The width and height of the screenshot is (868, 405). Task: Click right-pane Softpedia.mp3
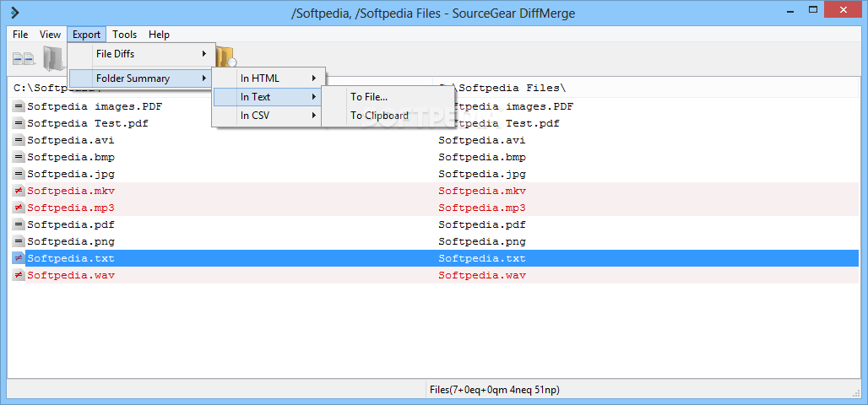[482, 208]
